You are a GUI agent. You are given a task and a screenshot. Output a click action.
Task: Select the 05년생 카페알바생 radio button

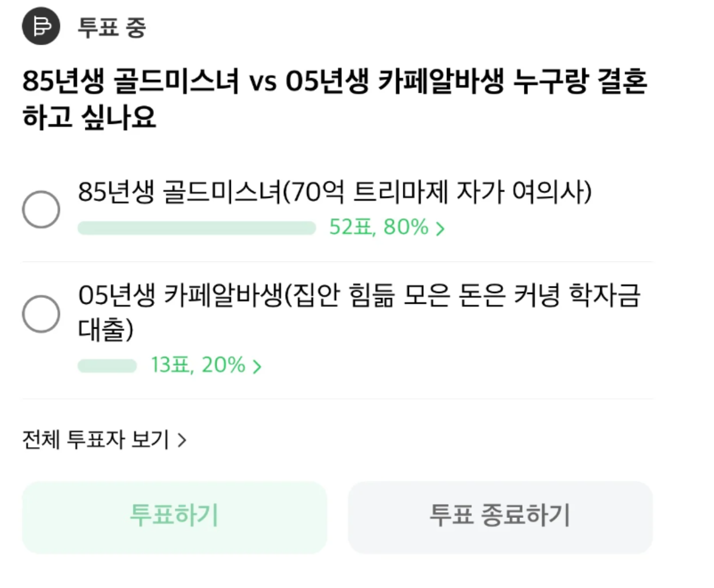[41, 314]
